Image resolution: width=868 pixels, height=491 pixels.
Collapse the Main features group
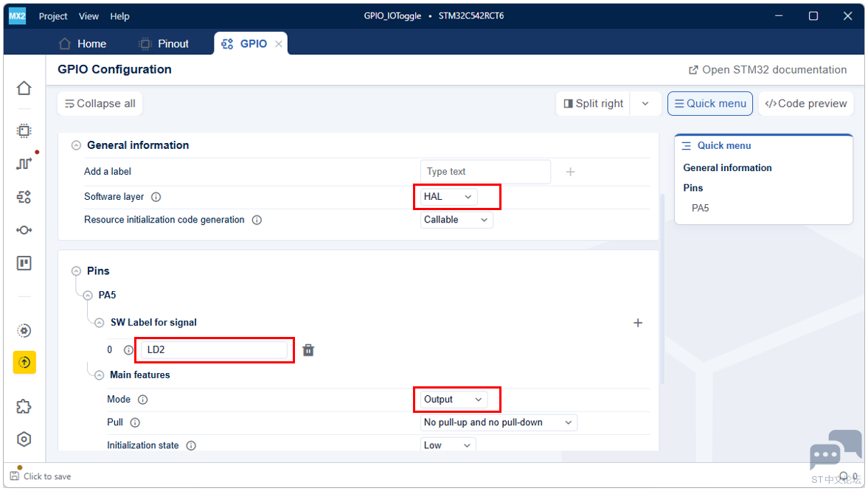tap(99, 375)
